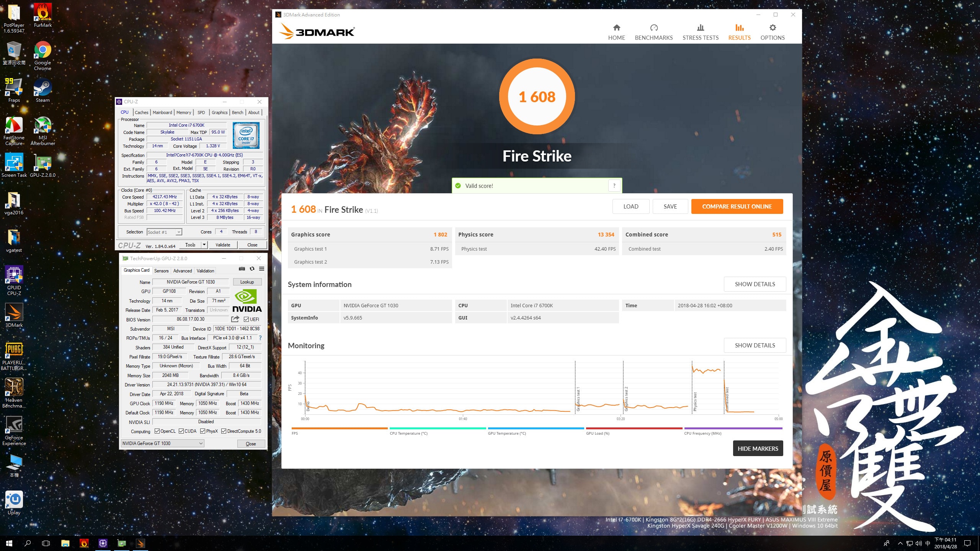Open the Bench tab in CPU-Z
Viewport: 980px width, 551px height.
[x=237, y=112]
